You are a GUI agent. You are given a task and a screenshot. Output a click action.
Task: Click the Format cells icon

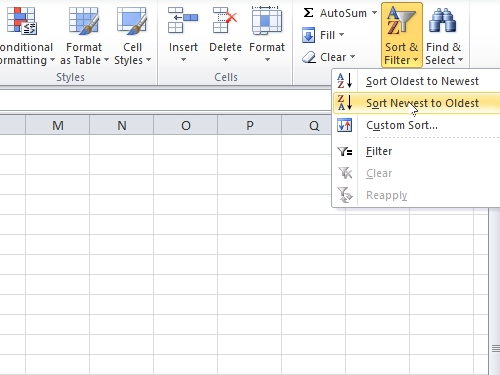(267, 20)
